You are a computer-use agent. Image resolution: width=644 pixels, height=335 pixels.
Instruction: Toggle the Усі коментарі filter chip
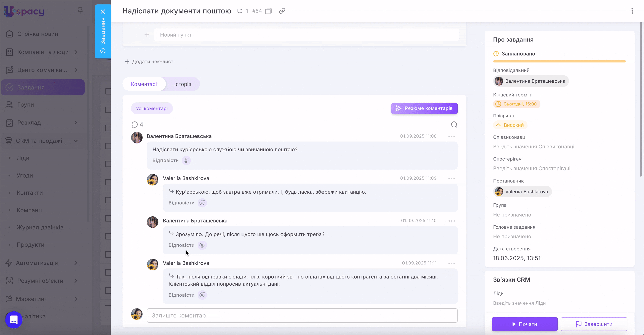tap(151, 108)
